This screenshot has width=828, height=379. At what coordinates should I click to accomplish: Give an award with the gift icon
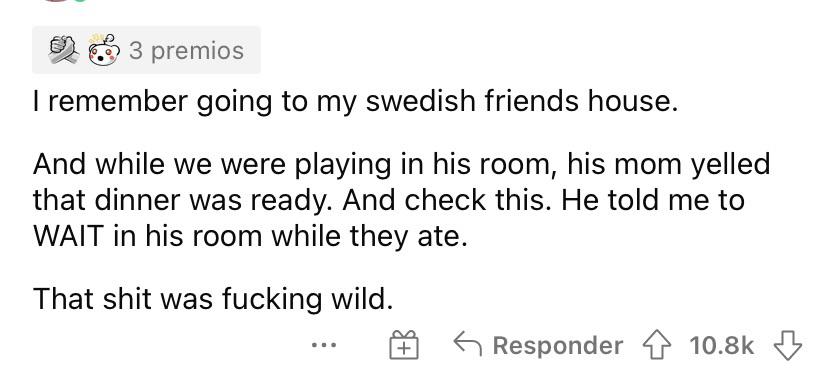coord(404,346)
